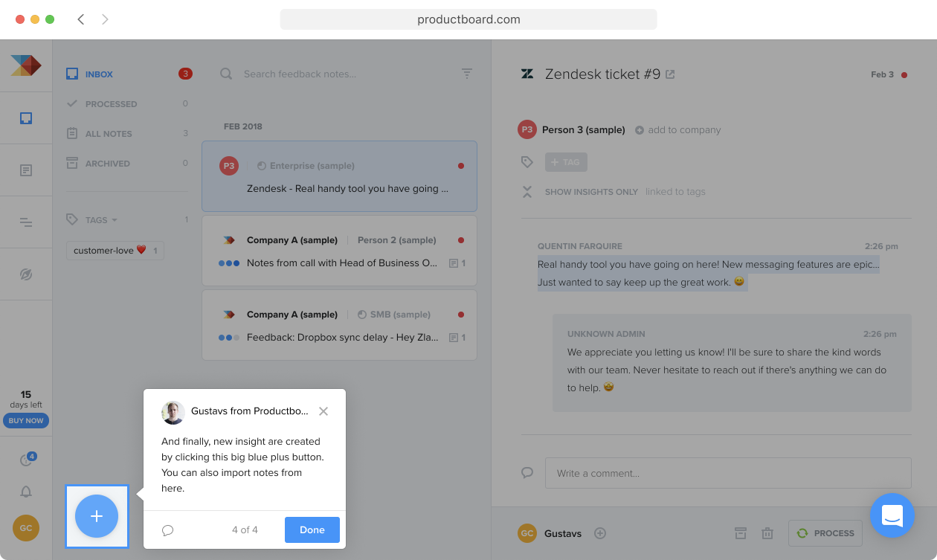Viewport: 937px width, 560px height.
Task: Expand the Tags dropdown arrow
Action: tap(115, 220)
